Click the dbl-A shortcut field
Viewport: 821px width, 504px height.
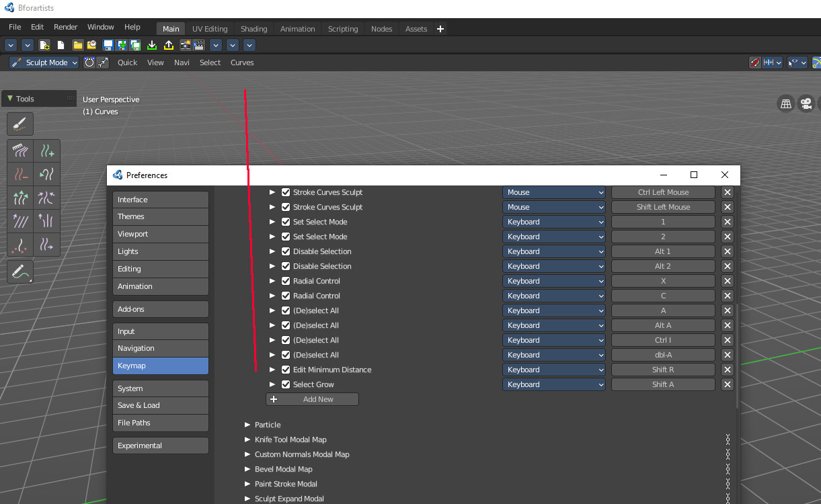(663, 355)
